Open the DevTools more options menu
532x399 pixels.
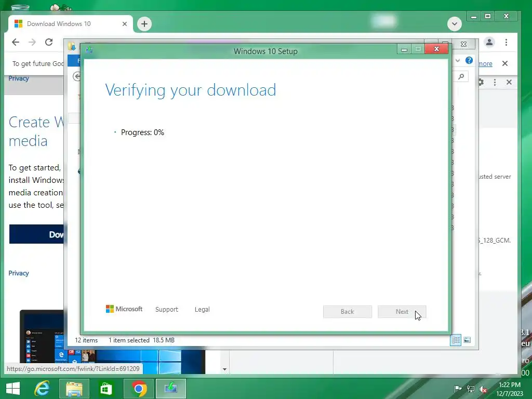[495, 82]
